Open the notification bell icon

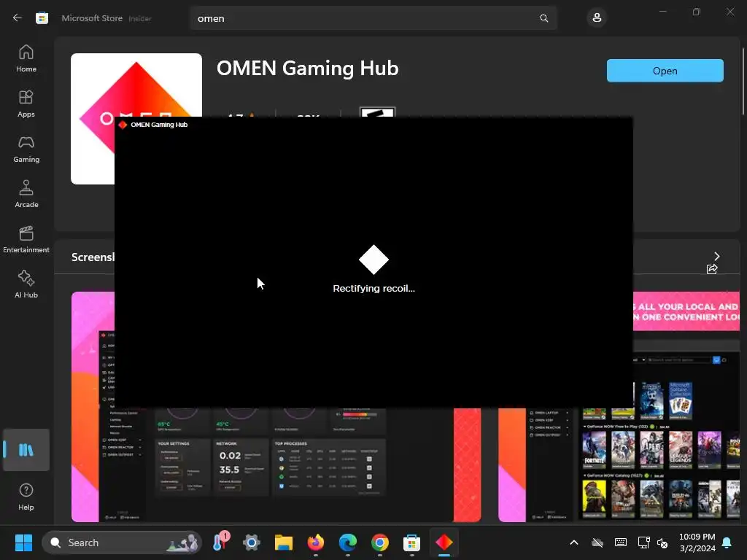[727, 542]
